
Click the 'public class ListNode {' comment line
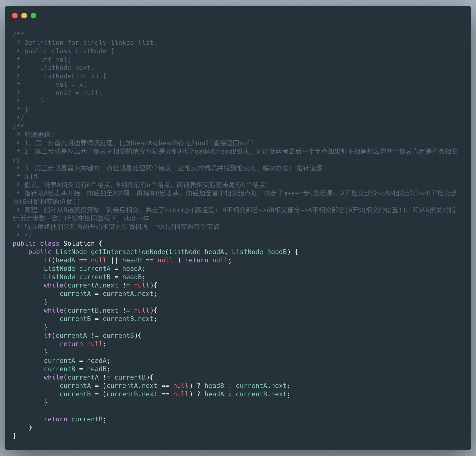click(69, 51)
